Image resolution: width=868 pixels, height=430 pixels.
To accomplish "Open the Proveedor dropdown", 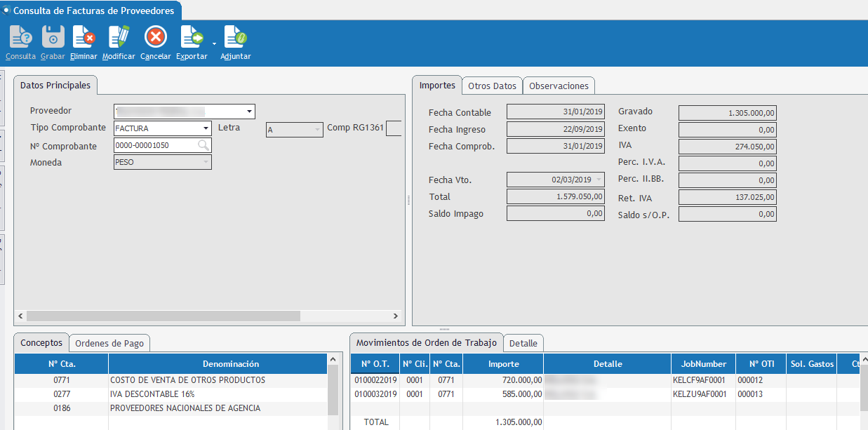I will [249, 112].
